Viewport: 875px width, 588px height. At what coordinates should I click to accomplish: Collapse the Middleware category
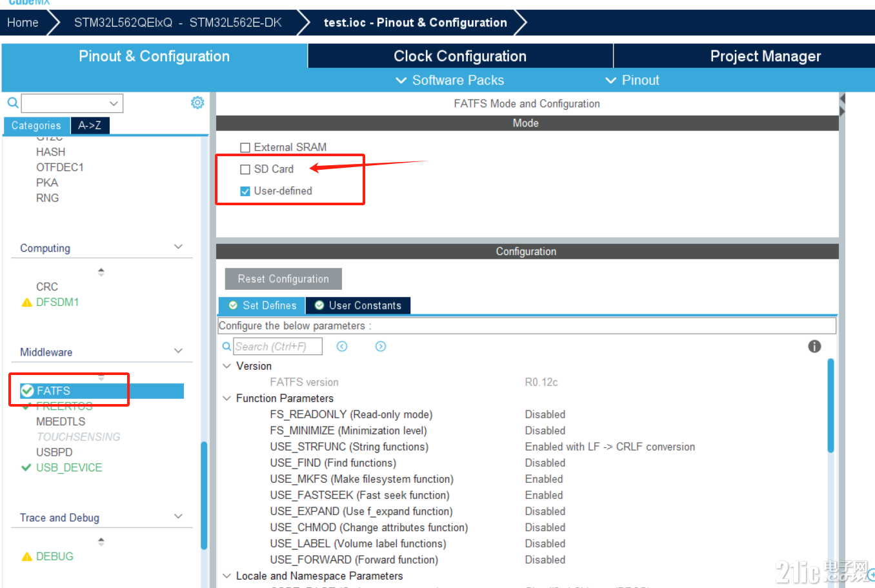click(179, 351)
